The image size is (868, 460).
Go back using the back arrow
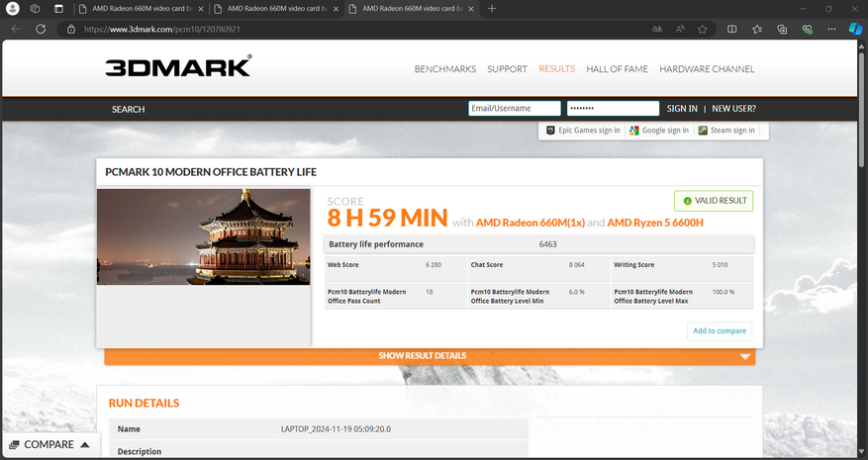pyautogui.click(x=16, y=30)
